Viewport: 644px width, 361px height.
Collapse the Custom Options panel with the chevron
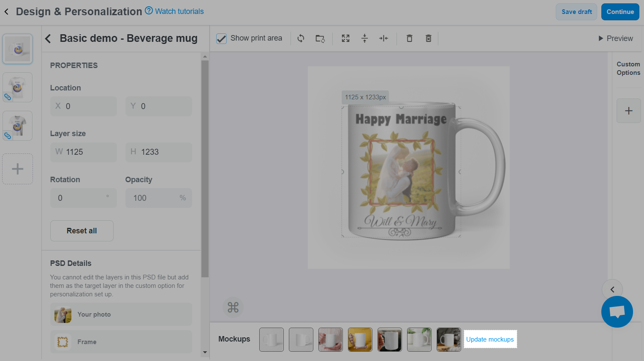point(612,290)
